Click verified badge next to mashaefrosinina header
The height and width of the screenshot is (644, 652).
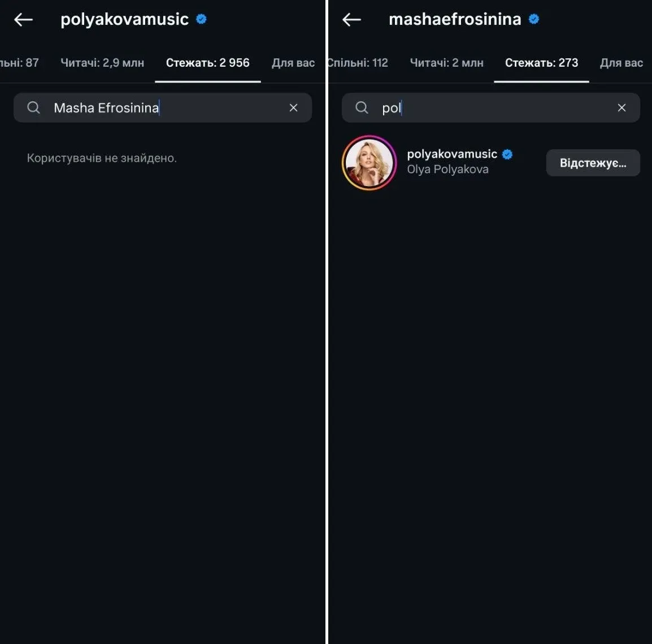pos(534,19)
